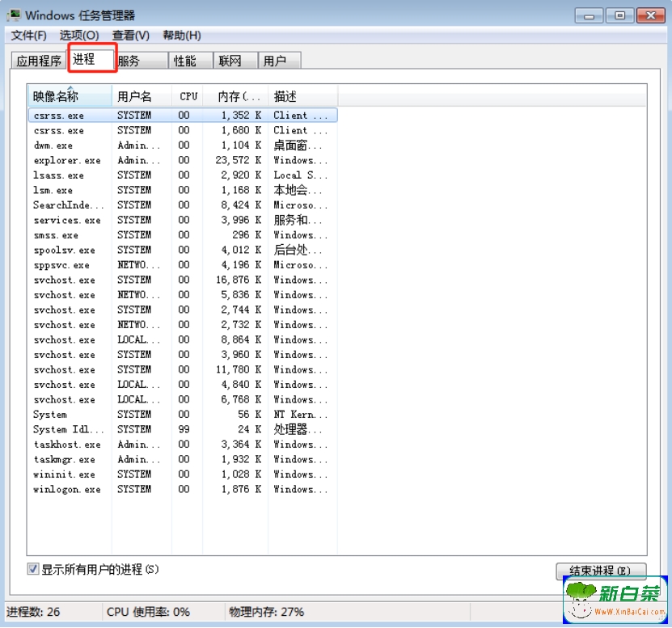Select the spoolsv.exe process

coord(183,250)
